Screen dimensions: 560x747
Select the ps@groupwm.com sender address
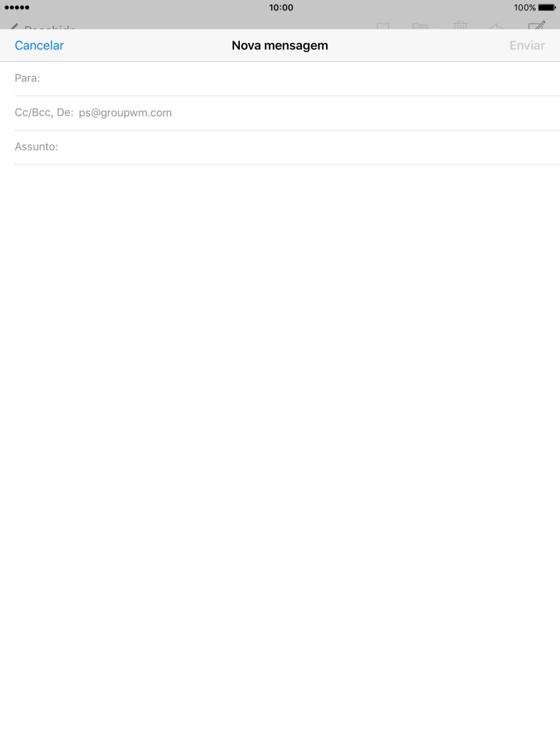(125, 113)
